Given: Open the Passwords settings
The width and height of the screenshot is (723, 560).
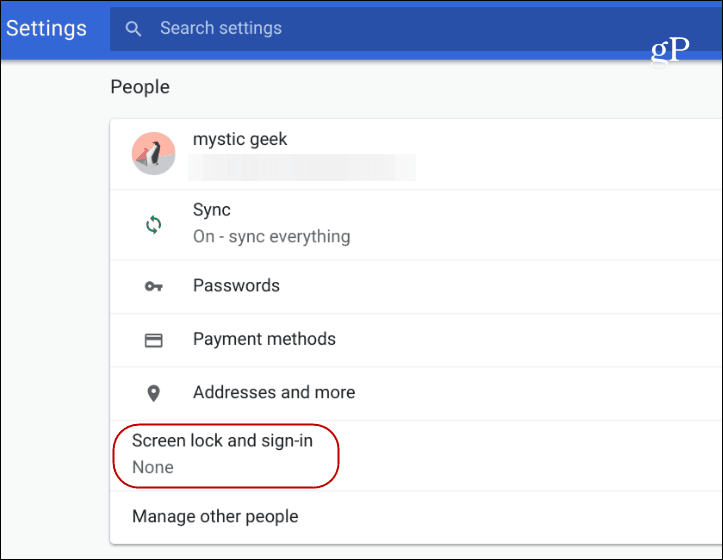Looking at the screenshot, I should [416, 286].
